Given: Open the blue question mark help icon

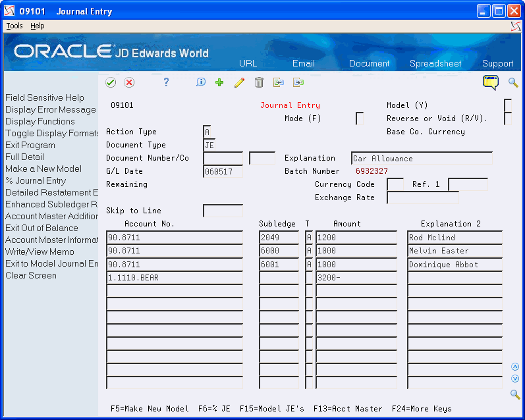Looking at the screenshot, I should [166, 82].
